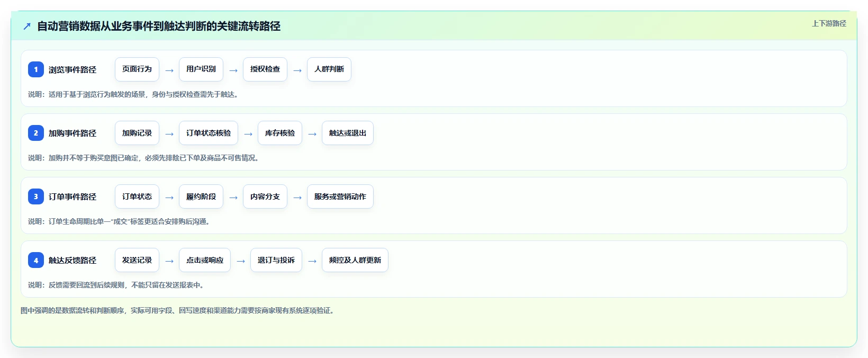The image size is (868, 358).
Task: Click the 订单状态 step box
Action: point(137,196)
